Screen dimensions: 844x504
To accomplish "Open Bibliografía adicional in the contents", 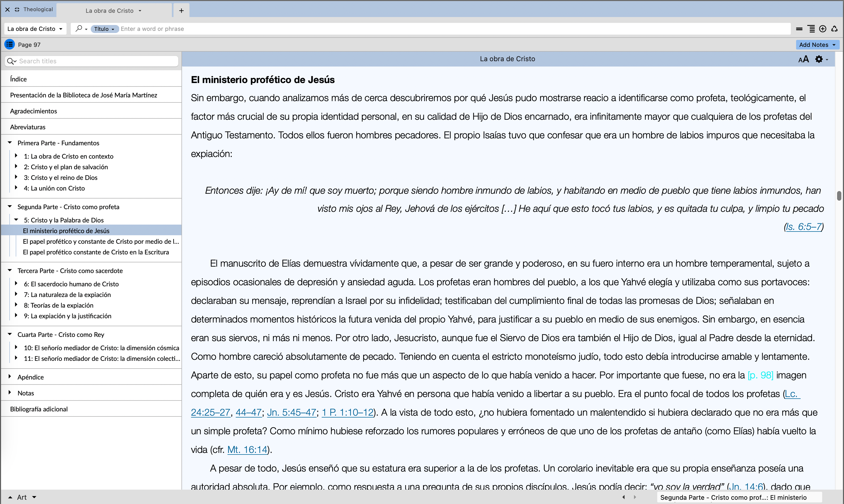I will (x=91, y=409).
